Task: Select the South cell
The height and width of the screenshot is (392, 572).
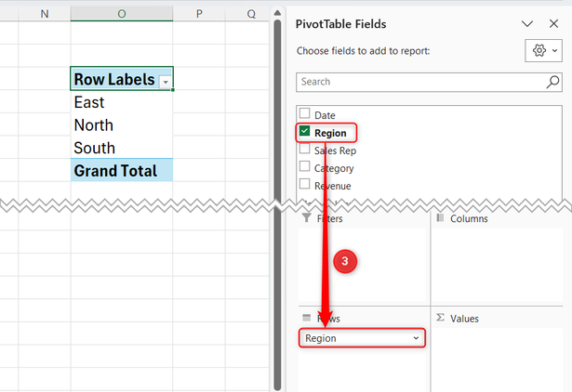Action: click(x=122, y=148)
